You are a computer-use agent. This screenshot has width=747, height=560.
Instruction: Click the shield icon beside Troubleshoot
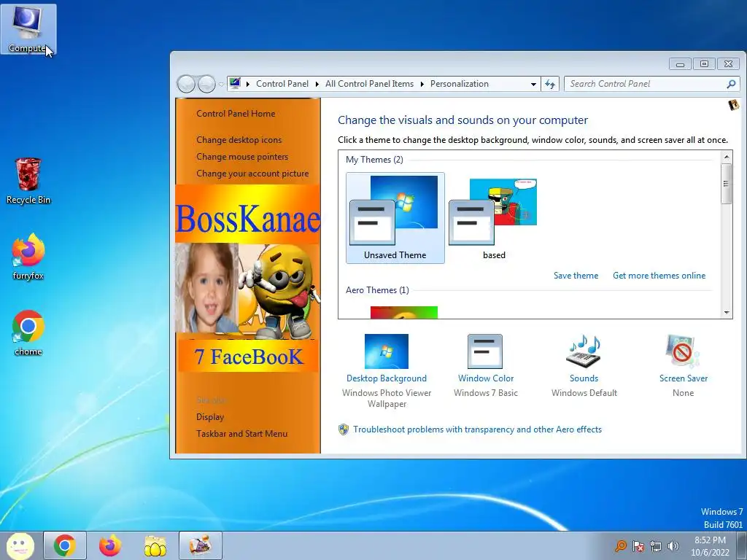344,429
